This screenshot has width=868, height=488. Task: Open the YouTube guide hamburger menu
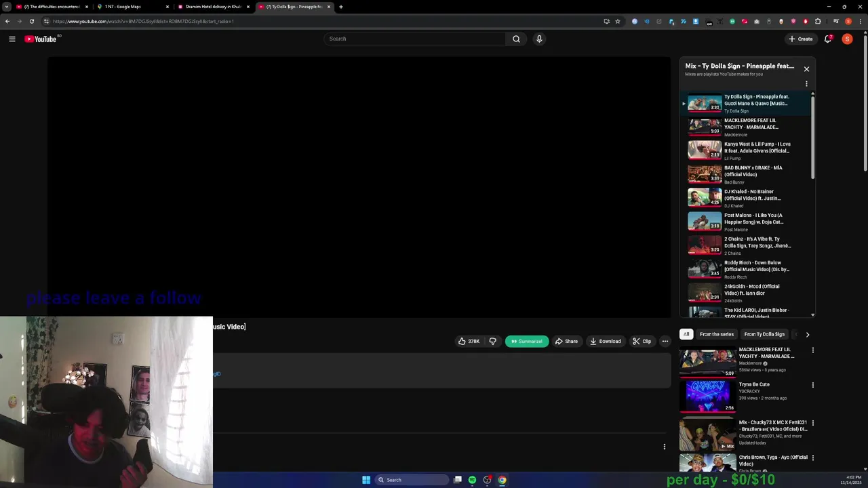tap(12, 39)
